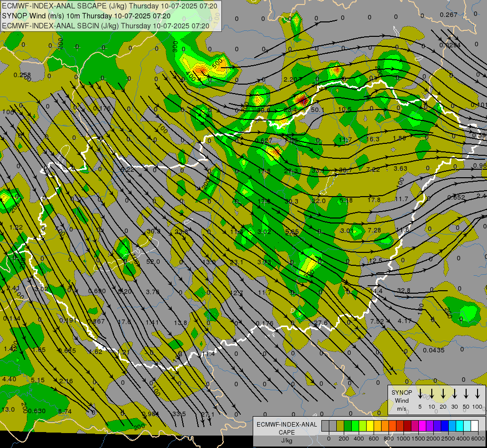Screen dimensions: 487x448
Task: Select the 33.1 map value
Action: coord(318,170)
